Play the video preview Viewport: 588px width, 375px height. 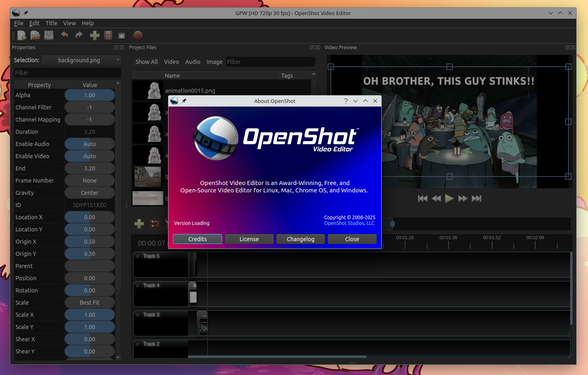click(x=449, y=198)
